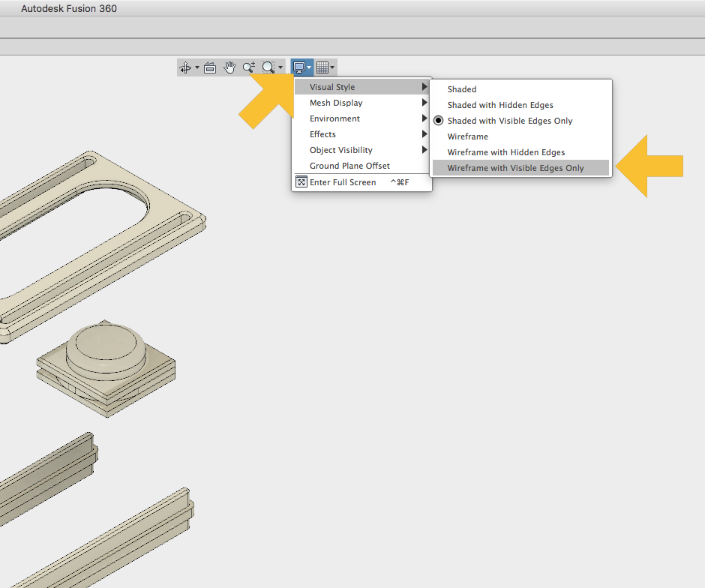This screenshot has height=588, width=705.
Task: Open the Mesh Display submenu
Action: [334, 103]
